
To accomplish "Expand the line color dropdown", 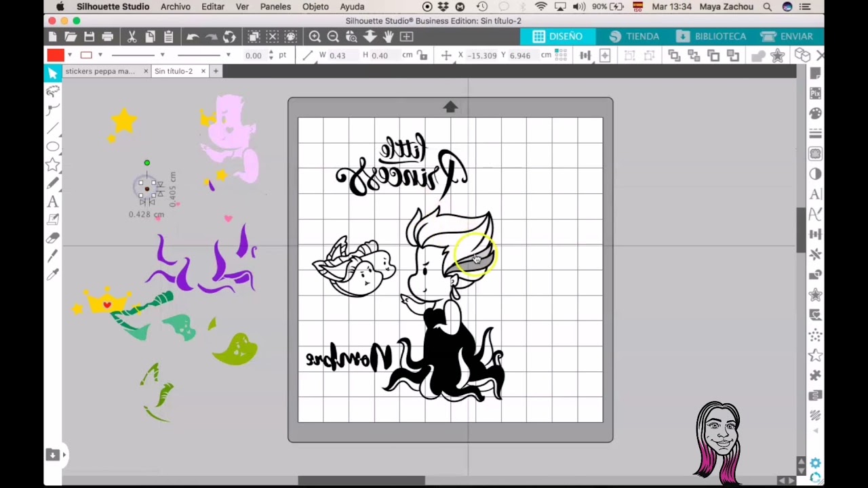I will tap(100, 55).
